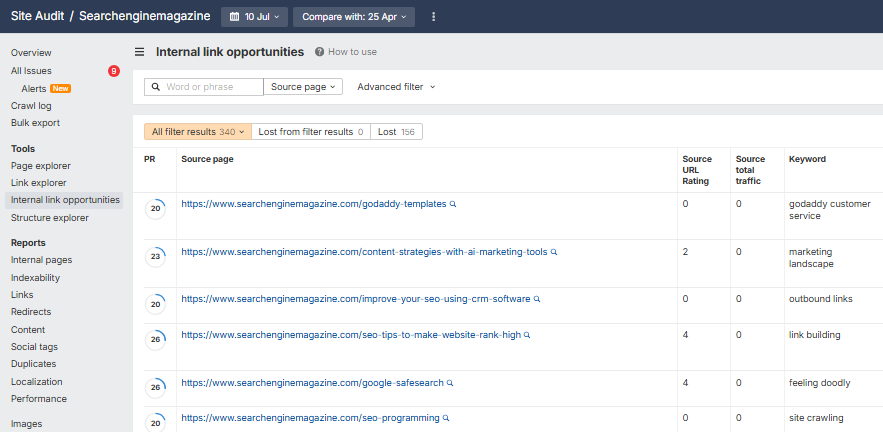Click the Site Audit breadcrumb link
883x432 pixels.
pos(37,17)
